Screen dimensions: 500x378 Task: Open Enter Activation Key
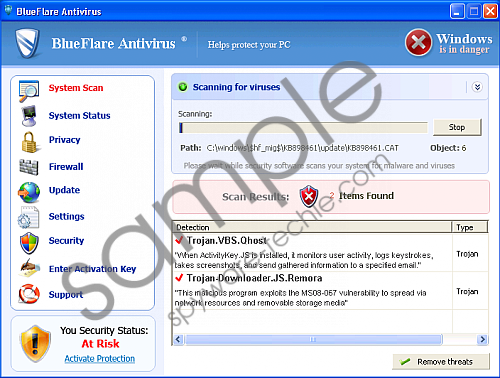click(x=92, y=269)
